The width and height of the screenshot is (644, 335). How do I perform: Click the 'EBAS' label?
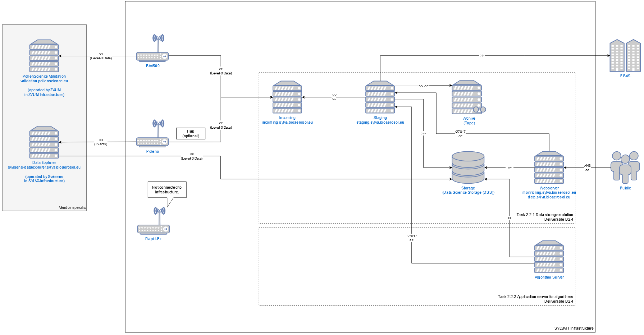[625, 76]
